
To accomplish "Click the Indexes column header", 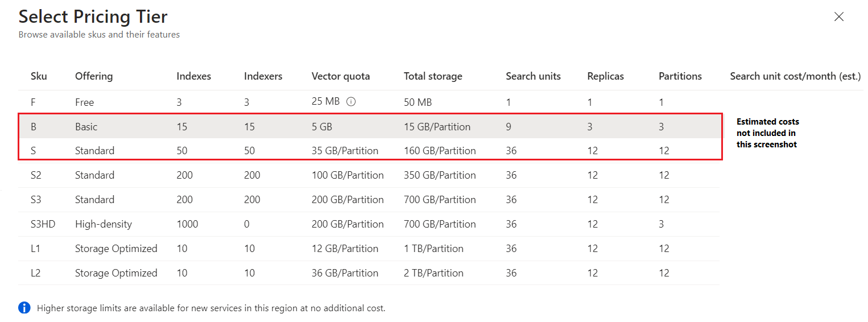I will tap(193, 76).
